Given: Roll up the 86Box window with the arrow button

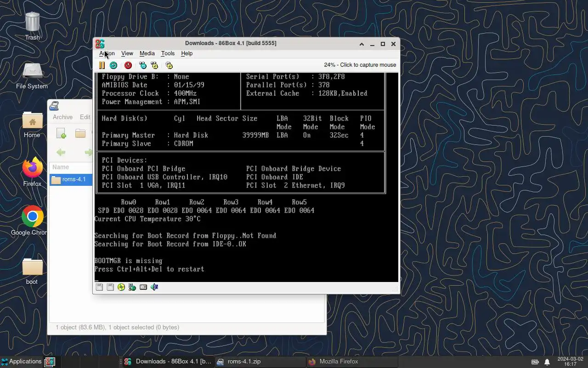Looking at the screenshot, I should (x=362, y=44).
